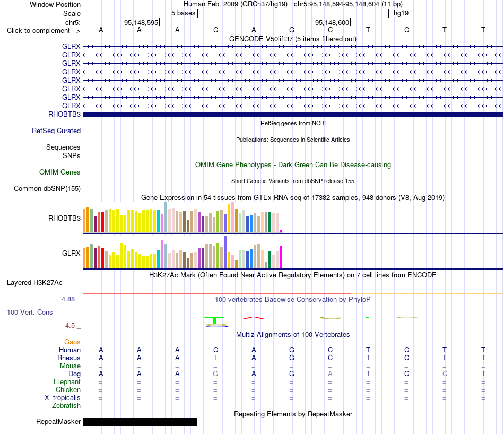Click the RHOBTB3 GTEx expression bar chart
504x434 pixels.
[183, 217]
